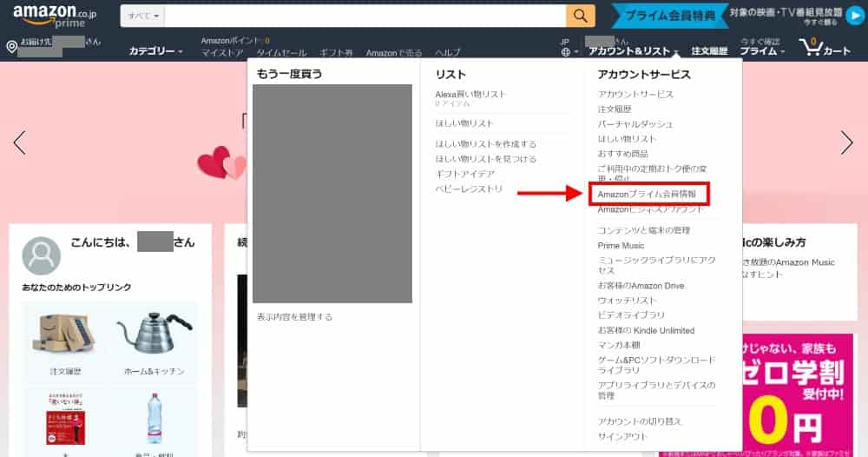Expand the プライム dropdown in header
This screenshot has width=868, height=457.
(x=762, y=51)
